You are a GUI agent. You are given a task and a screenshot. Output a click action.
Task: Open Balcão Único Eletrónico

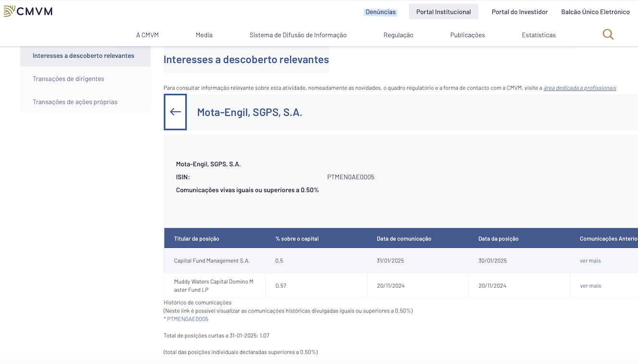click(x=595, y=12)
